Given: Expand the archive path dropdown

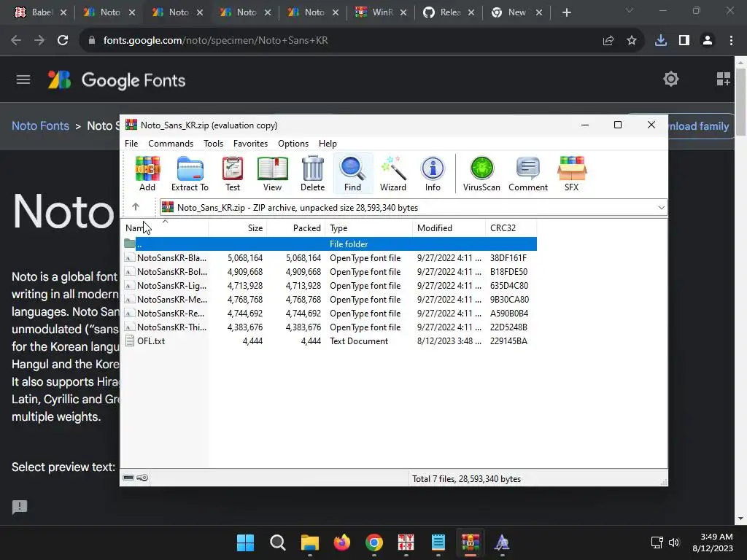Looking at the screenshot, I should pos(661,208).
